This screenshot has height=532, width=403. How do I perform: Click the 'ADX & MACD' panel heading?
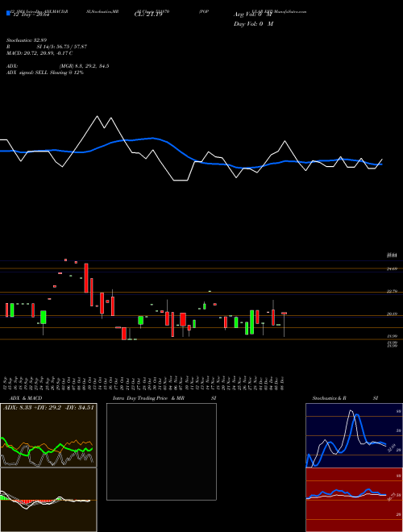tap(26, 398)
